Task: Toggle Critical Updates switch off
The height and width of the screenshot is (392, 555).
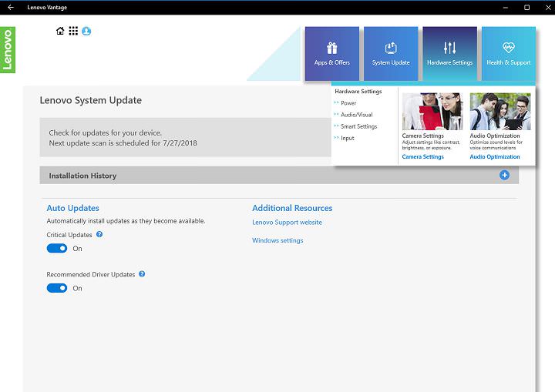Action: point(57,249)
